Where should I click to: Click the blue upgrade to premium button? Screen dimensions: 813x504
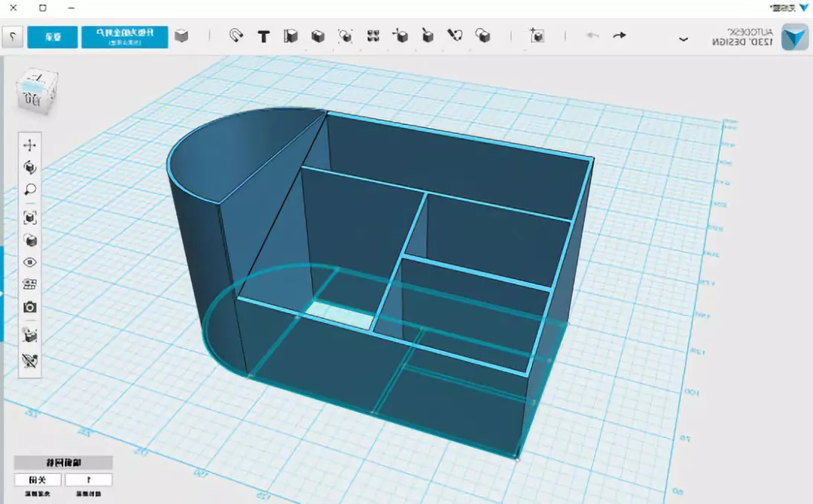(124, 38)
